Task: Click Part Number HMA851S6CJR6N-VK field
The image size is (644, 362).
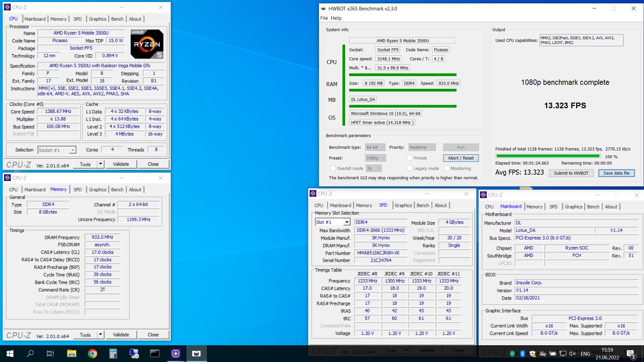Action: pos(381,253)
